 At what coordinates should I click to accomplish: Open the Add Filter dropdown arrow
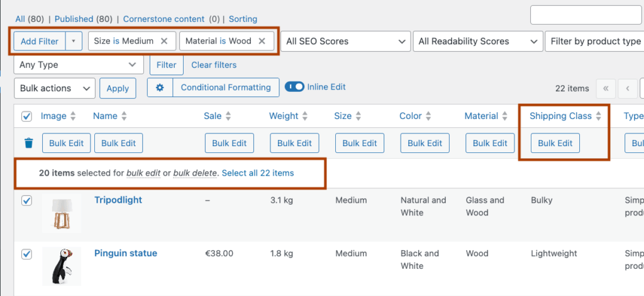pos(74,41)
